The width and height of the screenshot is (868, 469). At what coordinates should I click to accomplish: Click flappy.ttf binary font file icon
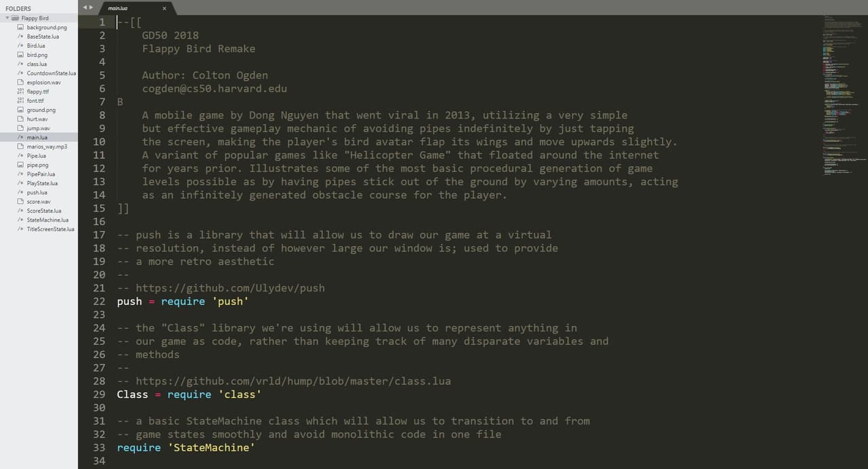click(x=21, y=91)
